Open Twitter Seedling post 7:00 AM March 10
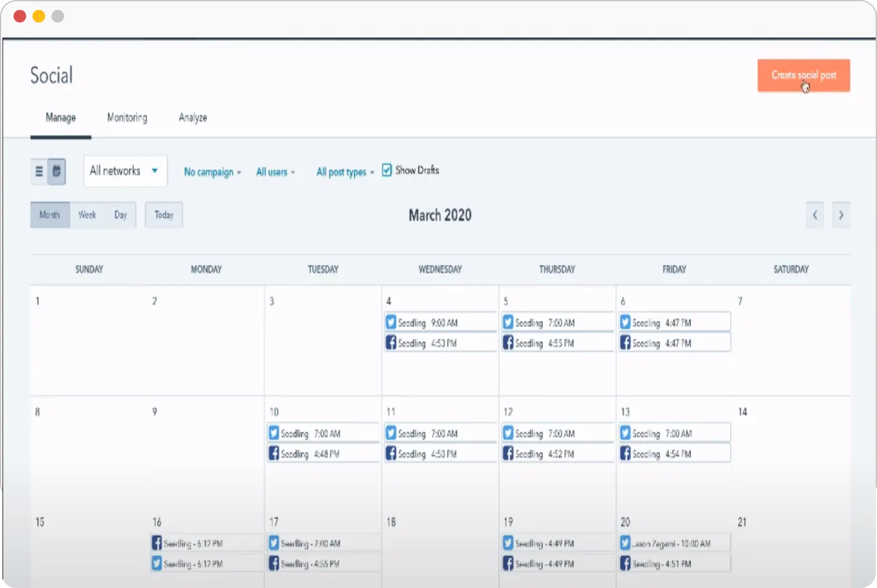The height and width of the screenshot is (588, 877). (x=323, y=433)
